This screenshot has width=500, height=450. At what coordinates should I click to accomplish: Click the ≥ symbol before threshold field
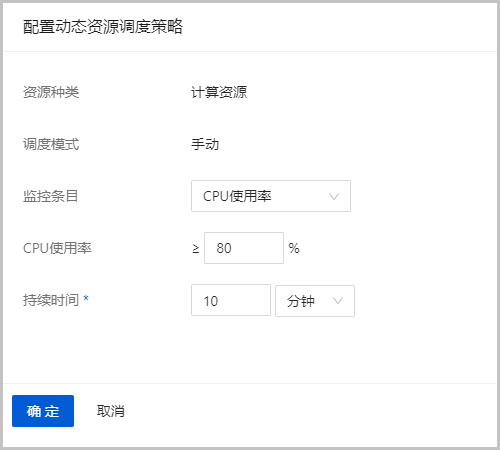click(x=196, y=249)
